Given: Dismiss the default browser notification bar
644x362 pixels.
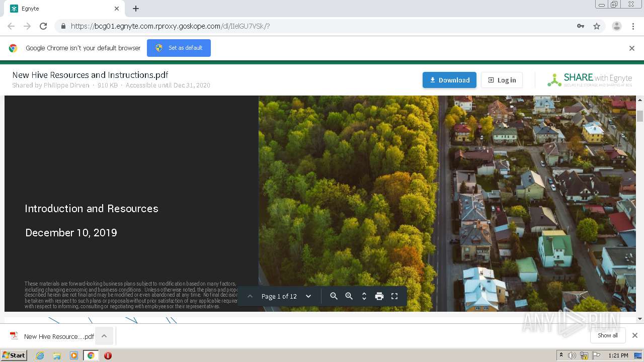Looking at the screenshot, I should point(632,48).
